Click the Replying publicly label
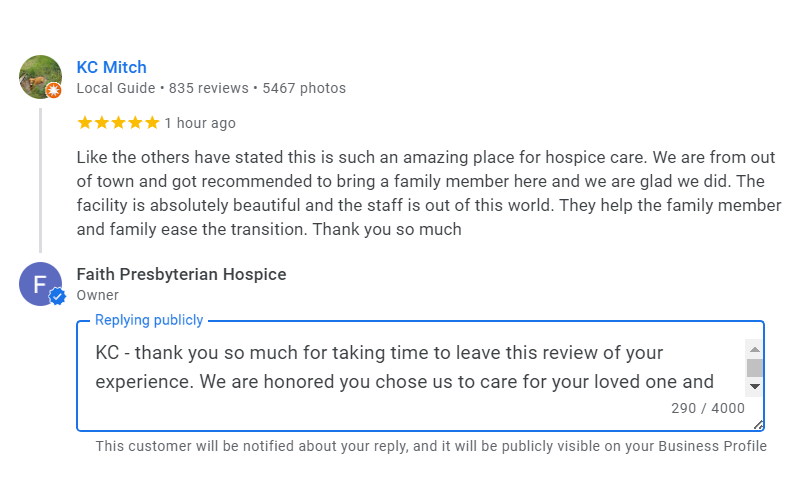Screen dimensions: 797x493 [149, 320]
